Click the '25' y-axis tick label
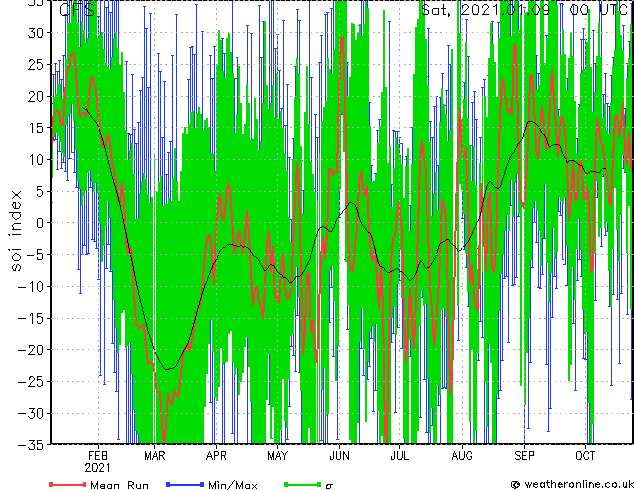 coord(36,64)
